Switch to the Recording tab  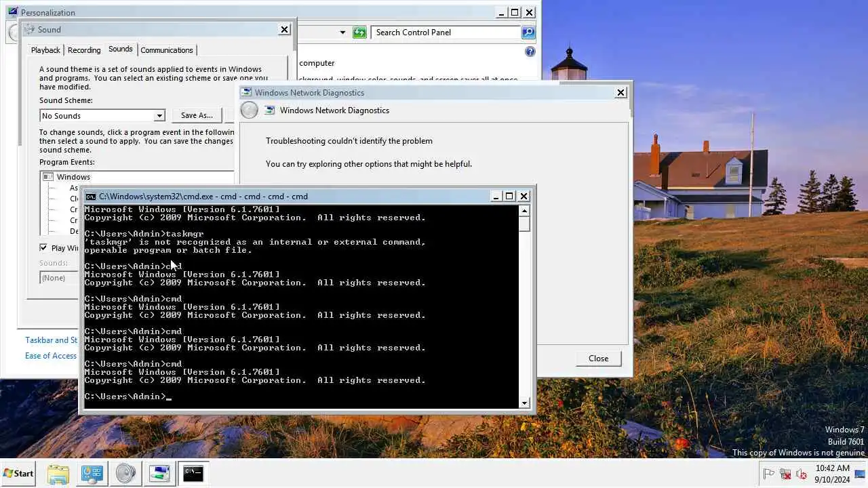coord(84,50)
